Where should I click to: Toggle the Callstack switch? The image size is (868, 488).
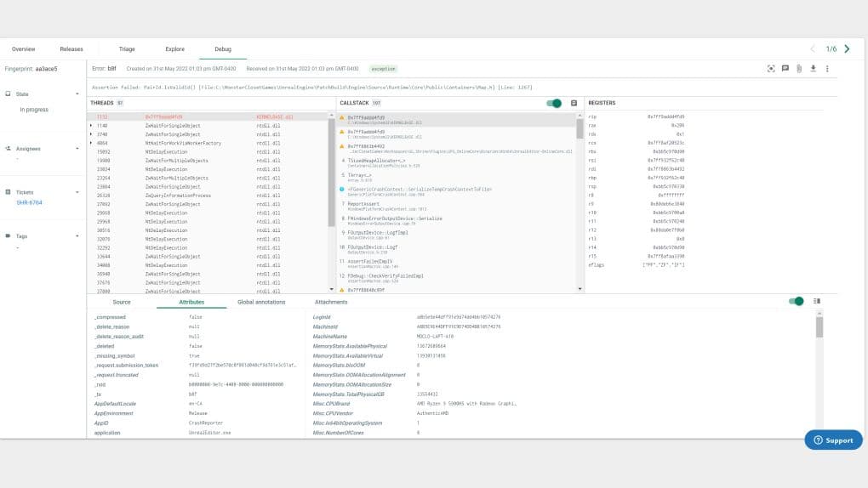coord(554,103)
